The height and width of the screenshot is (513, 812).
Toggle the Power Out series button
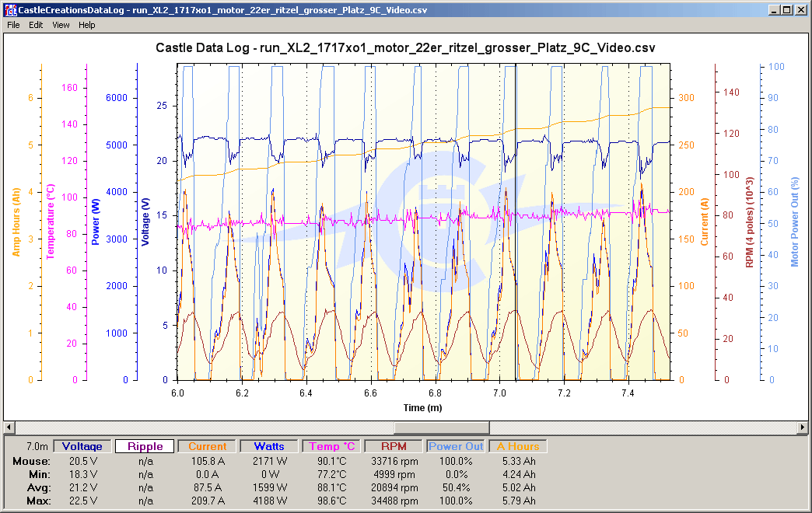(x=456, y=446)
